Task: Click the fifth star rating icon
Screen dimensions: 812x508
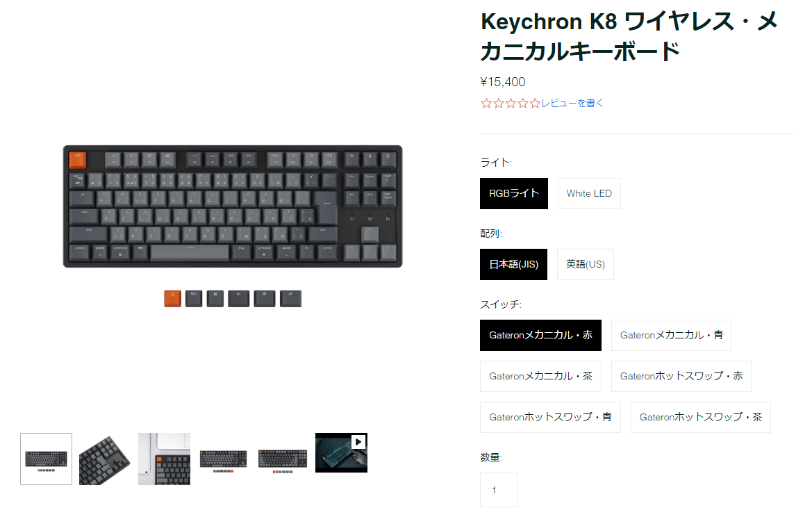Action: point(535,104)
